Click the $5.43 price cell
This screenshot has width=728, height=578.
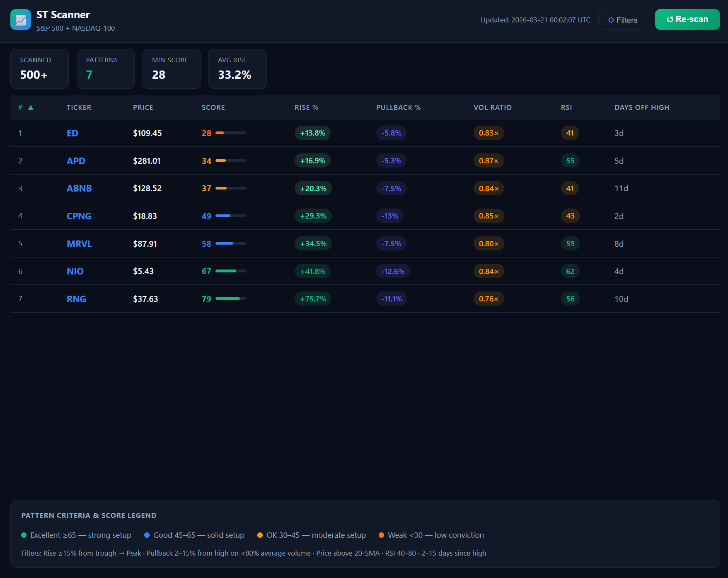tap(143, 271)
